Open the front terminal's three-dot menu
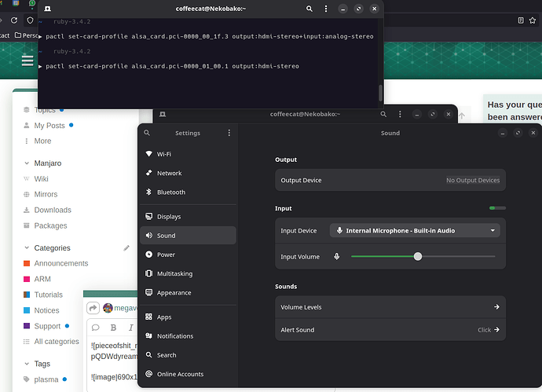Image resolution: width=542 pixels, height=392 pixels. [326, 9]
